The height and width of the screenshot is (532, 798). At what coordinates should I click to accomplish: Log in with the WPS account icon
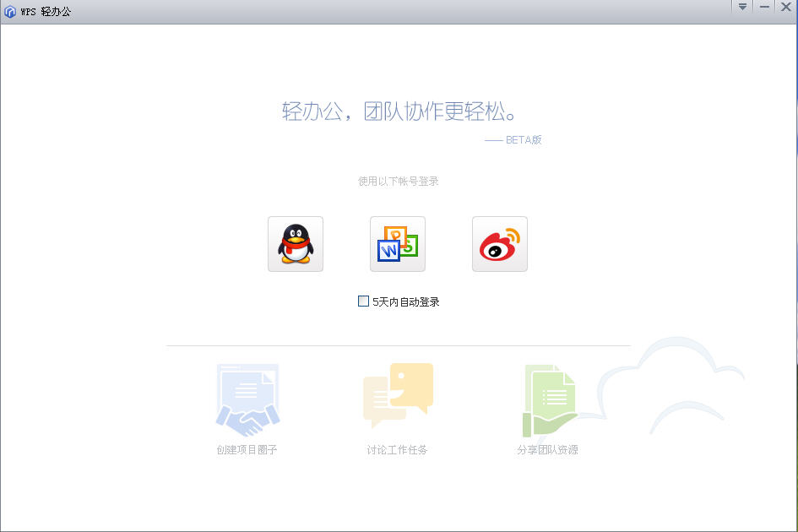398,244
